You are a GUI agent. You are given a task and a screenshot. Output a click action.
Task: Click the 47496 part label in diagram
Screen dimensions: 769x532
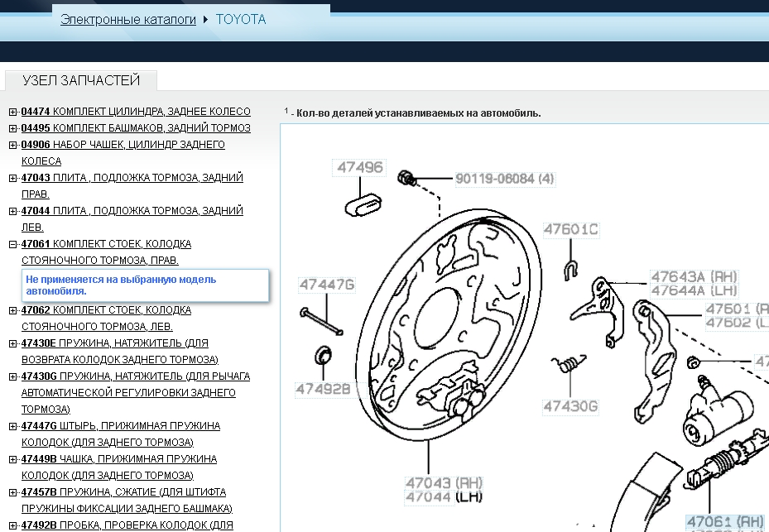(360, 168)
